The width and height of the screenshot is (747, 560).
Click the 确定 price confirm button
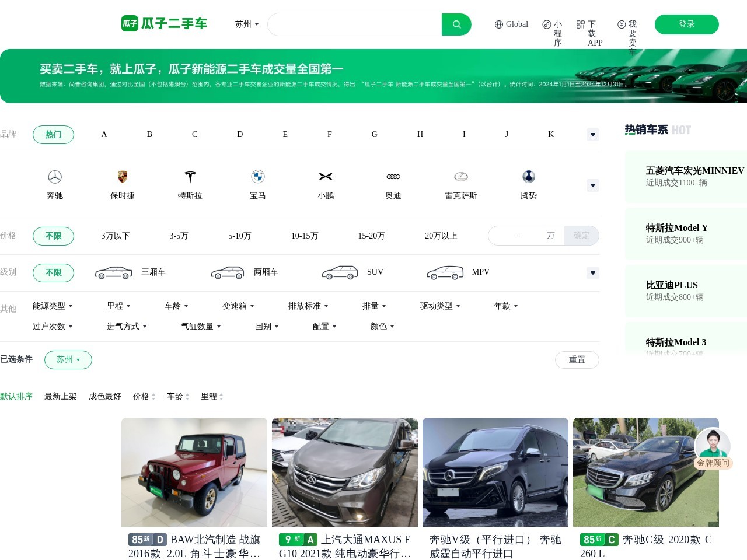[582, 236]
